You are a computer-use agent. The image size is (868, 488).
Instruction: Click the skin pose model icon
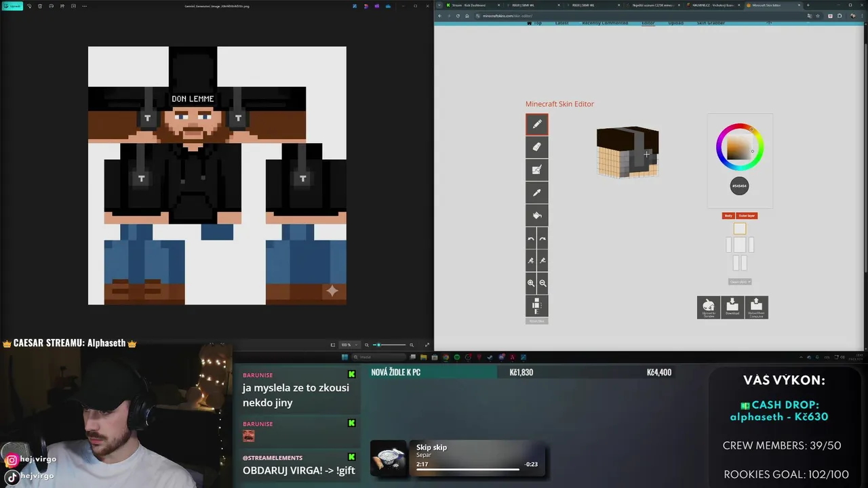tap(536, 306)
